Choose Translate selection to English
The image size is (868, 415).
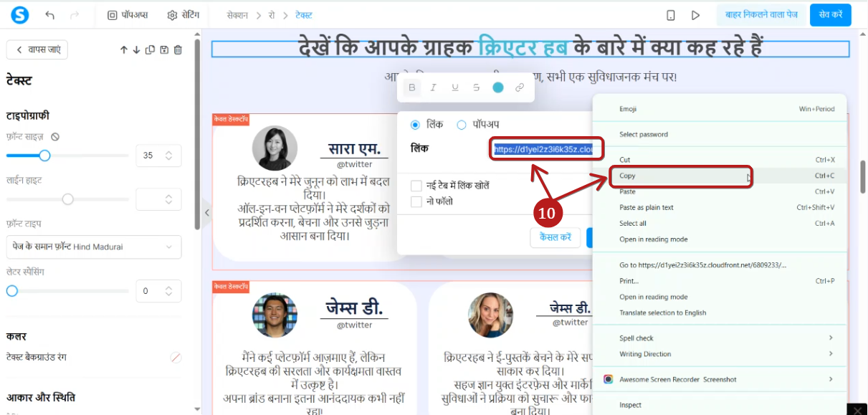coord(720,313)
